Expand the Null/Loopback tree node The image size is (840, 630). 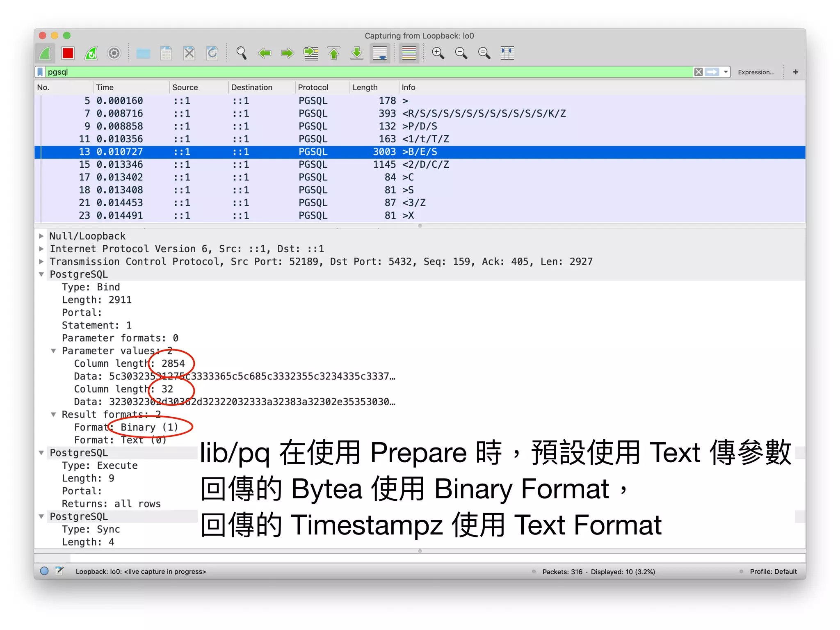[x=41, y=236]
